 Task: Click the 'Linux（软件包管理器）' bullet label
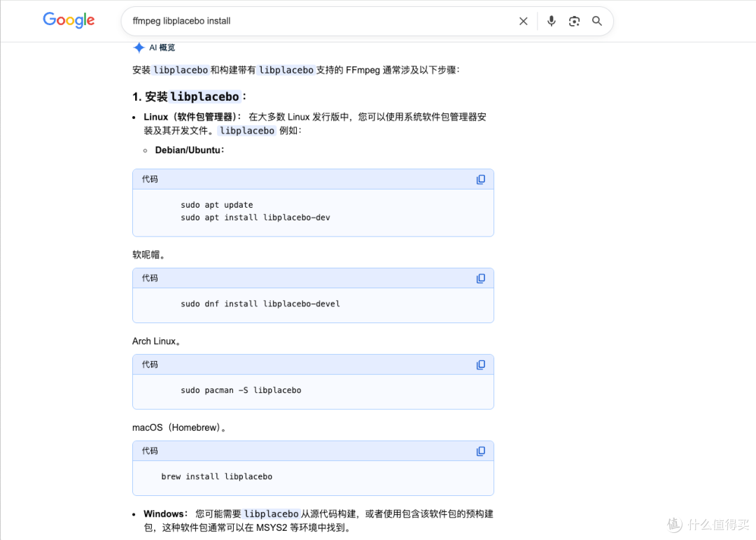(192, 117)
